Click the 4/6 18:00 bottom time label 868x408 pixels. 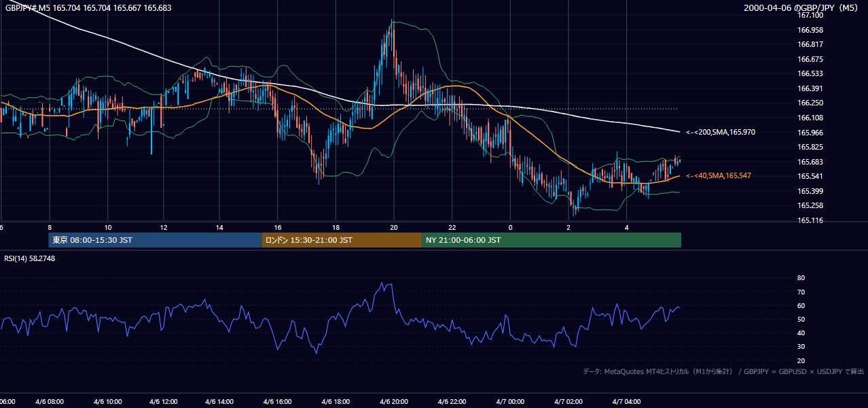(x=336, y=401)
